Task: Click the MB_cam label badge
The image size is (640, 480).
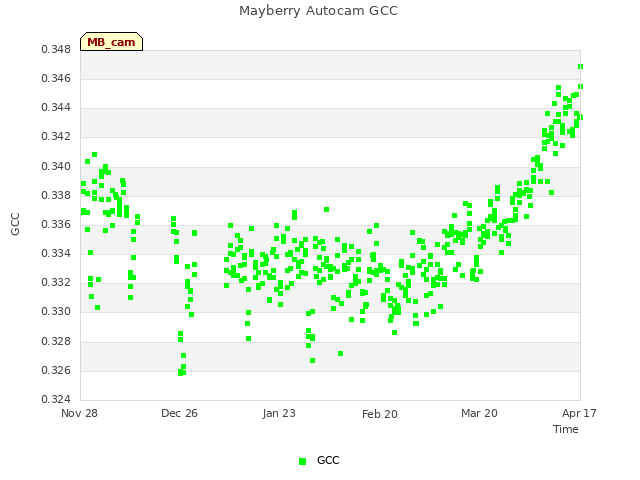Action: [111, 42]
